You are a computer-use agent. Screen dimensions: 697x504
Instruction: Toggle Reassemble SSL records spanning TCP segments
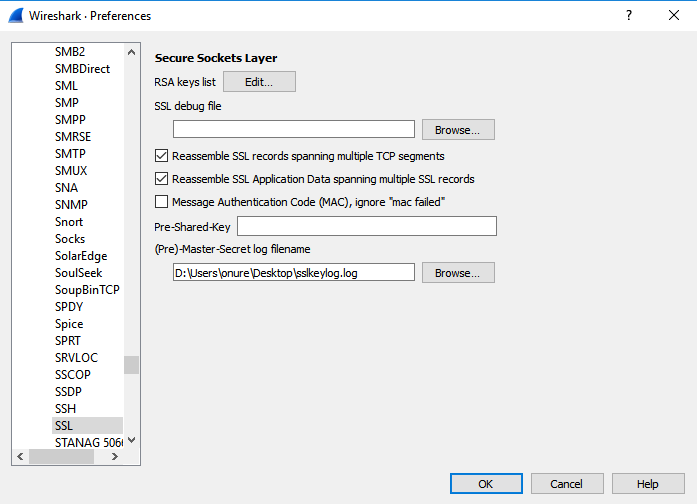(161, 156)
